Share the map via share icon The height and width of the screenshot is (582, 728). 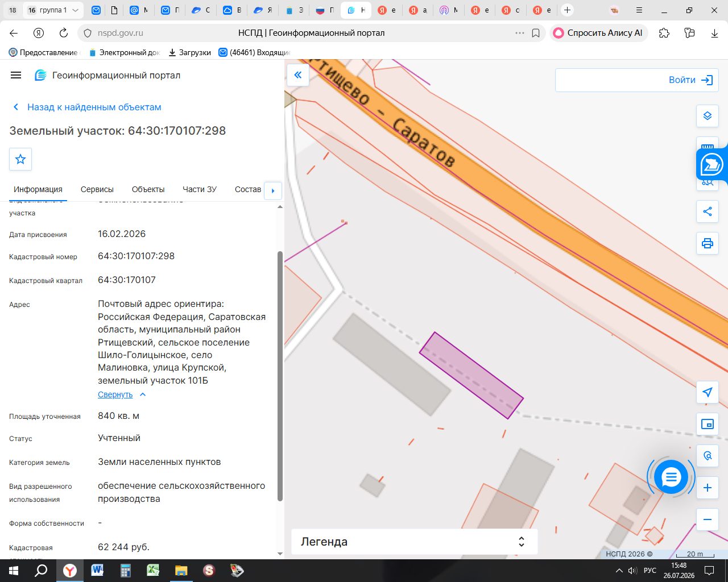click(708, 211)
